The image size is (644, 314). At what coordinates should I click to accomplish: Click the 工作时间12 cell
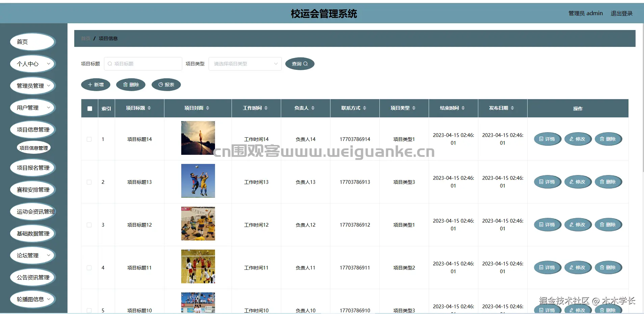click(x=256, y=225)
